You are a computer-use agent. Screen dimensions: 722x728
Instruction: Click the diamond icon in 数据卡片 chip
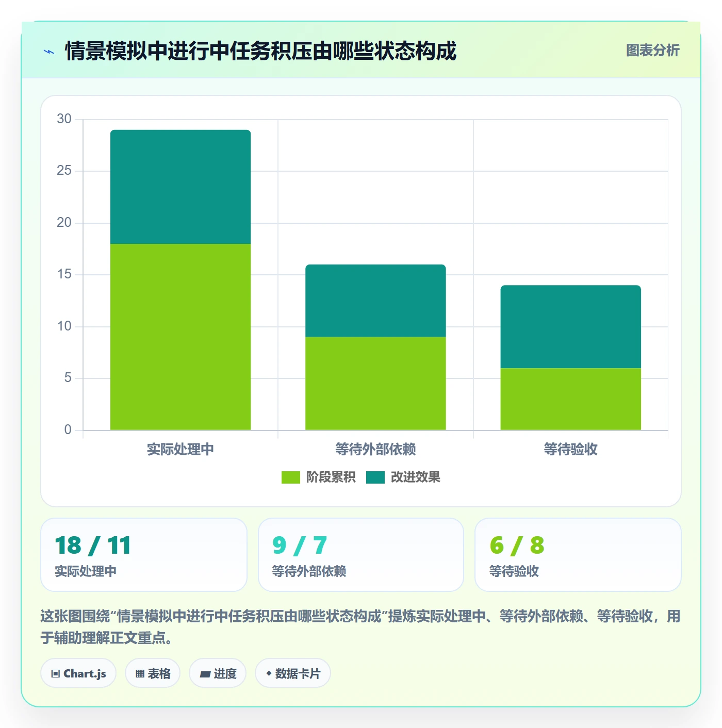[269, 673]
